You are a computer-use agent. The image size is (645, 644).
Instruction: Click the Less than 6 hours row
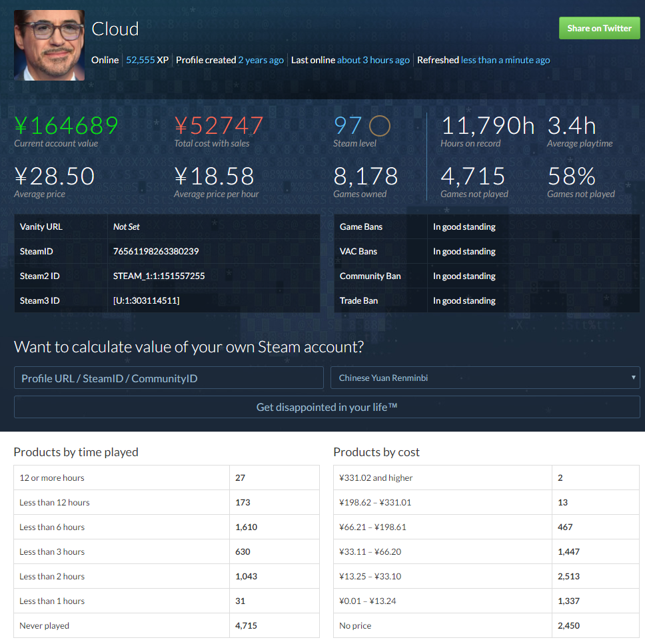pyautogui.click(x=167, y=527)
